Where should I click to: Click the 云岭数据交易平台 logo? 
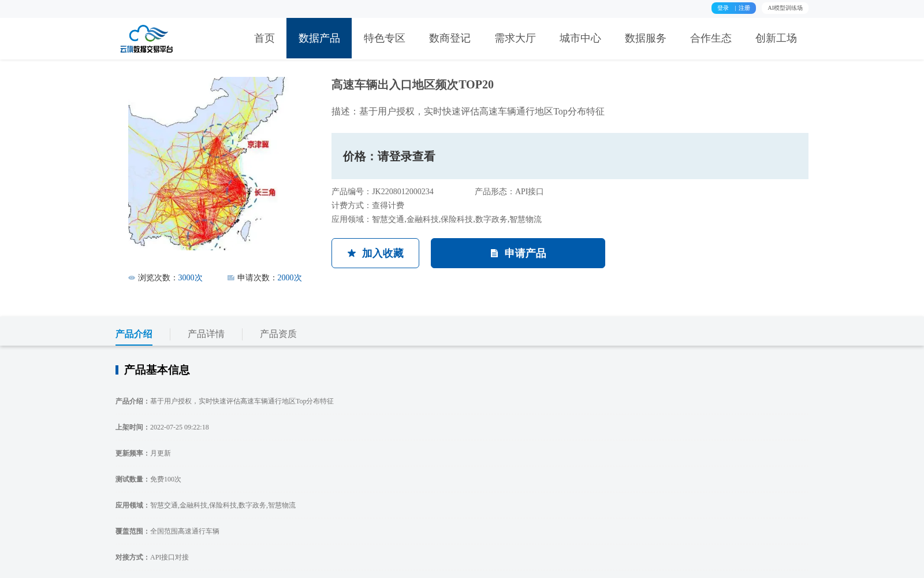coord(147,39)
